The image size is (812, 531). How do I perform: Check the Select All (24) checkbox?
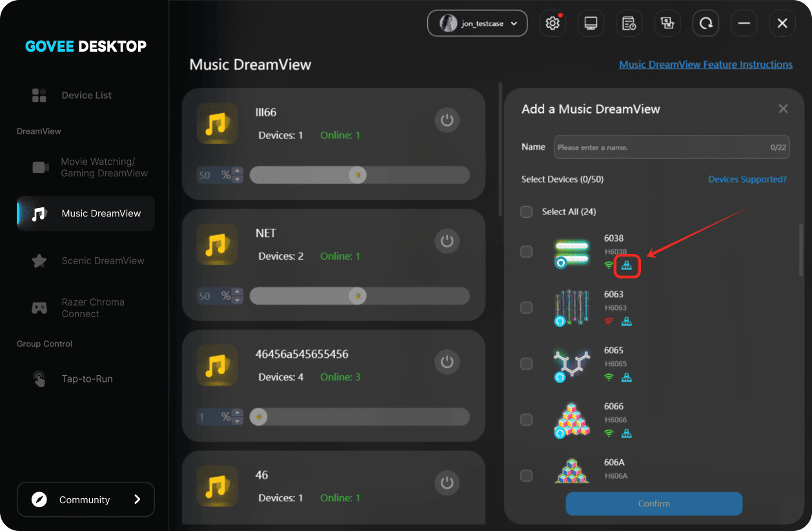point(527,212)
